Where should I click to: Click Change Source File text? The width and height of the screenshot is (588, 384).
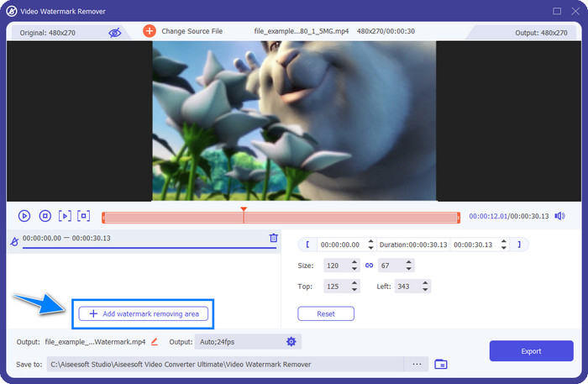coord(192,31)
